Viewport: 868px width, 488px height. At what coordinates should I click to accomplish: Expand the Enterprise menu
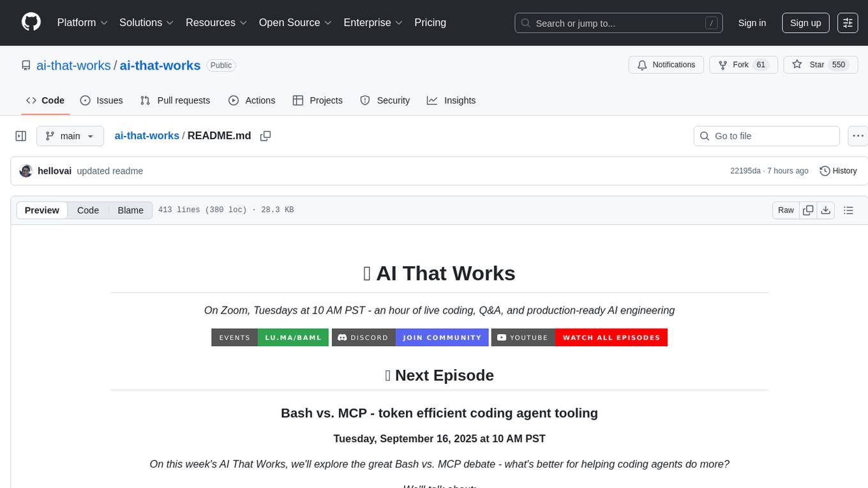point(373,22)
